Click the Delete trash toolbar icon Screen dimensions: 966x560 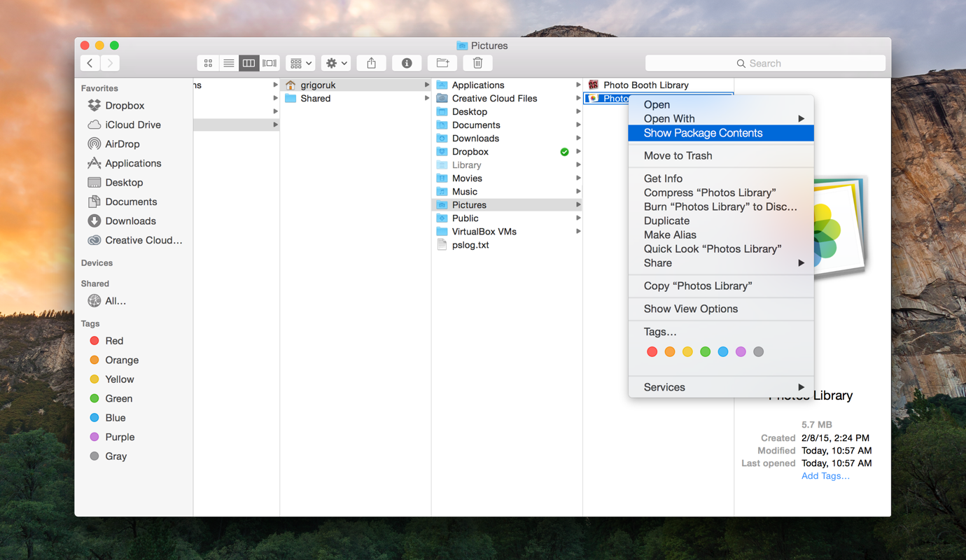[478, 63]
